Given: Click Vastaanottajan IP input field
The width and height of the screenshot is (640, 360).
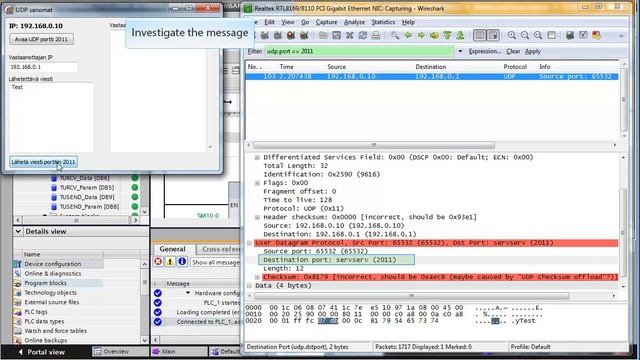Looking at the screenshot, I should (x=43, y=67).
